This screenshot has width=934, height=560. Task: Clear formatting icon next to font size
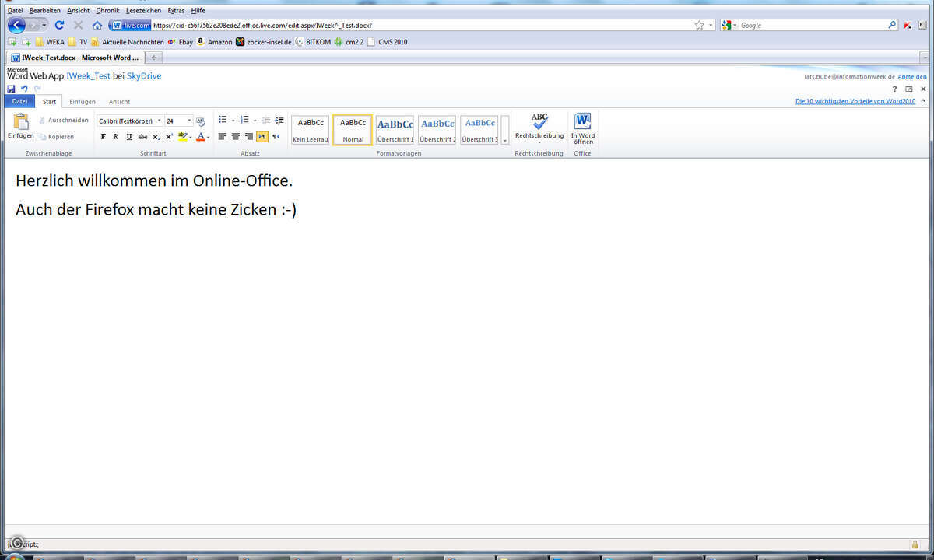coord(201,121)
